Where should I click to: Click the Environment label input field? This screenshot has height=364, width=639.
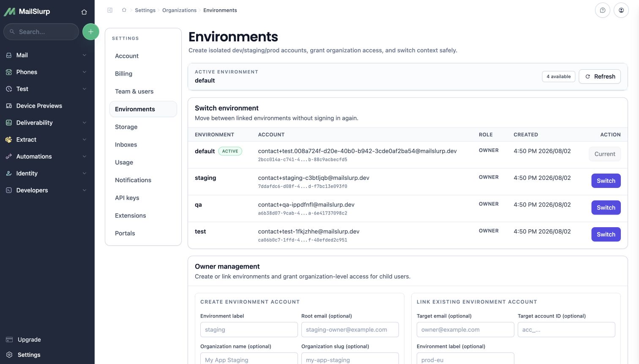tap(249, 330)
